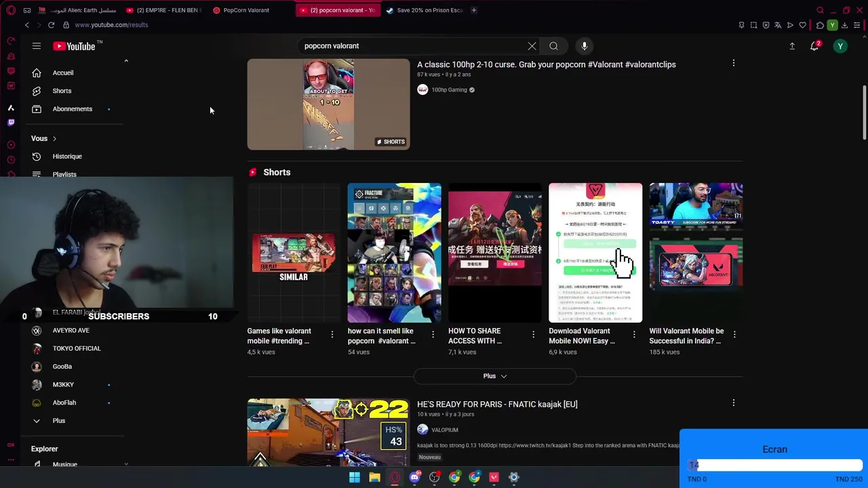Open a new browser tab
The height and width of the screenshot is (488, 868).
pos(474,10)
